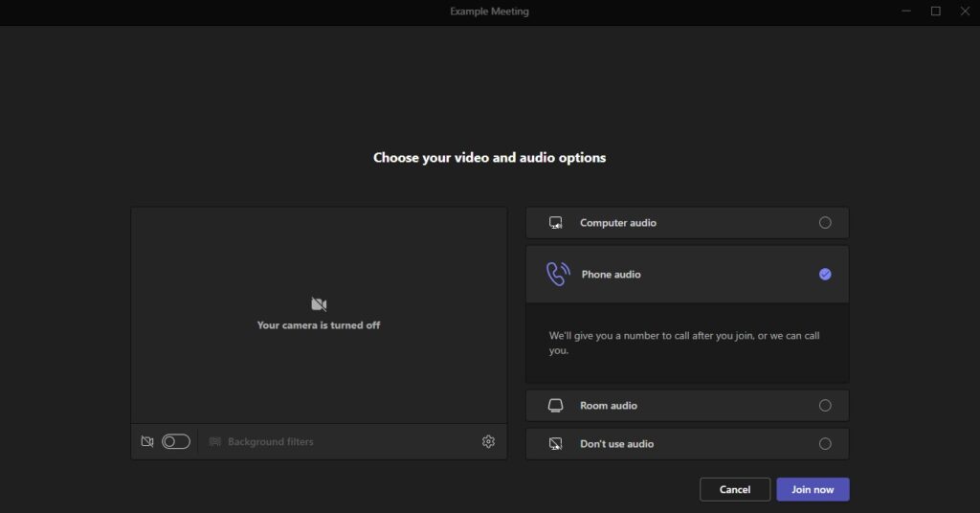Click the 'Your camera is turned off' text
This screenshot has width=980, height=513.
319,324
